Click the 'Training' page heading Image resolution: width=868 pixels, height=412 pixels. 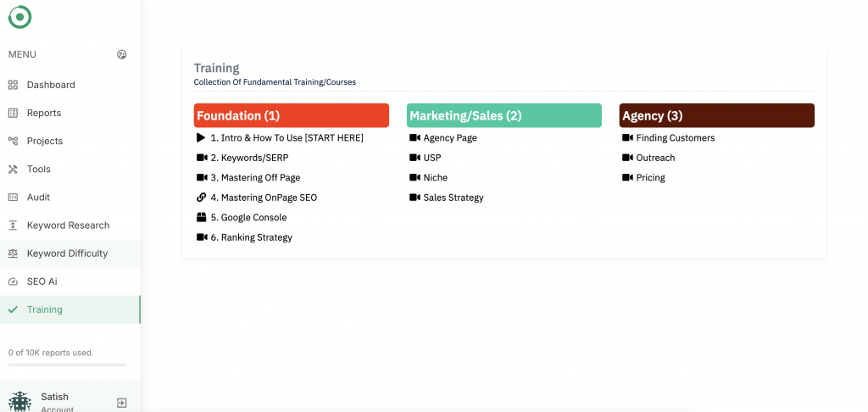216,68
